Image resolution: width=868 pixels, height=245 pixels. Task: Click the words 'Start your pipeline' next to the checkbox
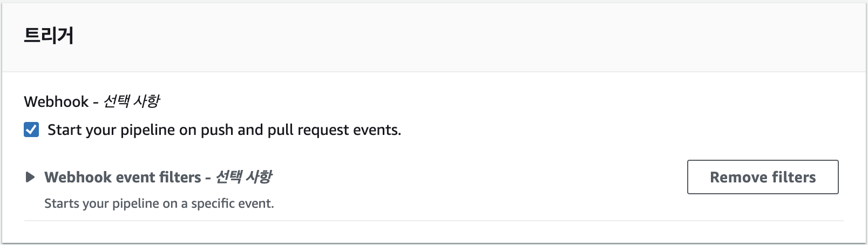(x=104, y=130)
